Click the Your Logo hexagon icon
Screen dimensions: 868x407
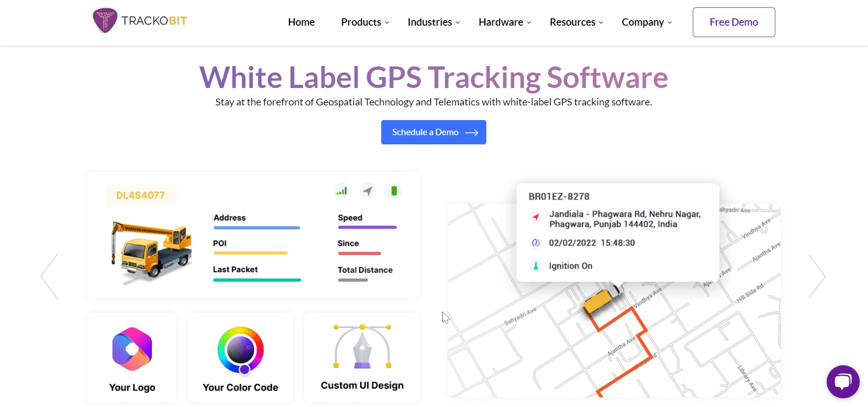click(x=132, y=349)
